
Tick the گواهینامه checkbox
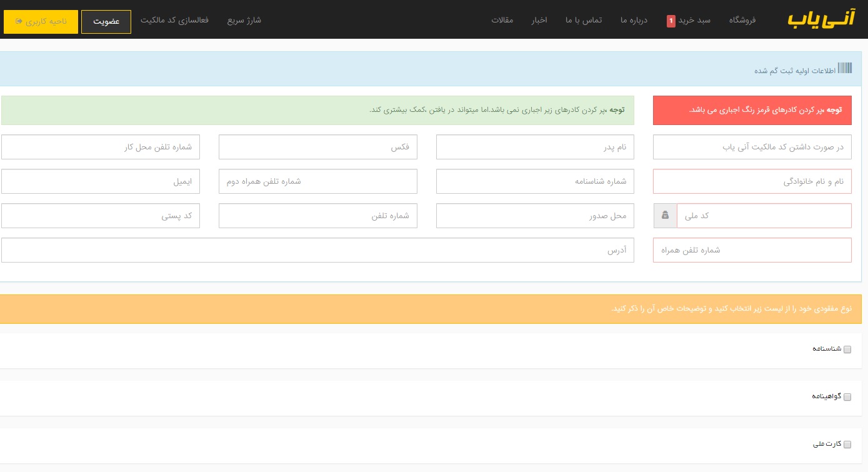(847, 397)
